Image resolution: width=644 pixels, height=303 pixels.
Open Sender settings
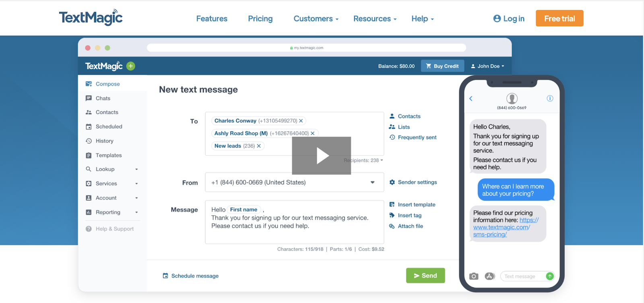click(413, 182)
